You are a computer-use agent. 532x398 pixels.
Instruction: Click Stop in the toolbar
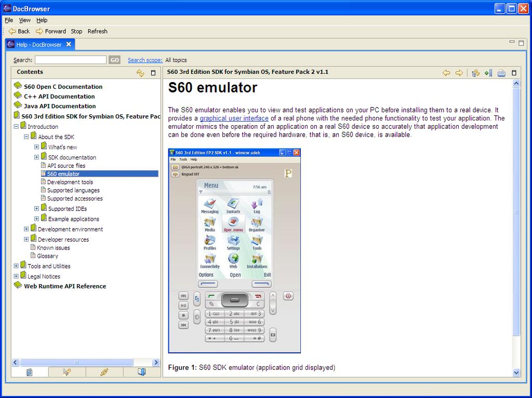point(76,31)
